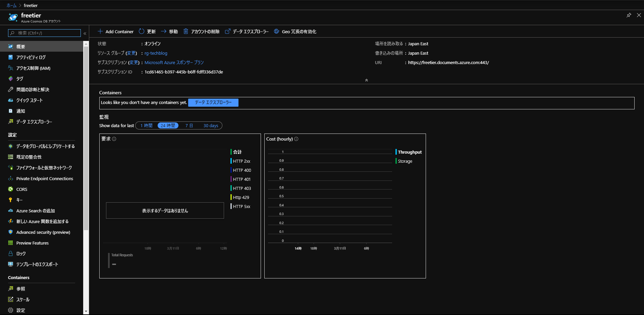Open the rg-techblog resource group link
This screenshot has height=315, width=644.
(x=156, y=53)
